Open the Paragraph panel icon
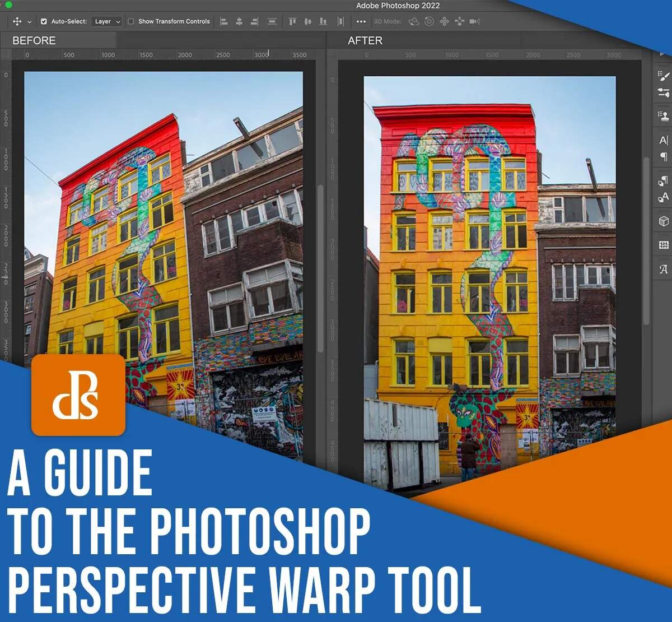672x622 pixels. [x=664, y=156]
